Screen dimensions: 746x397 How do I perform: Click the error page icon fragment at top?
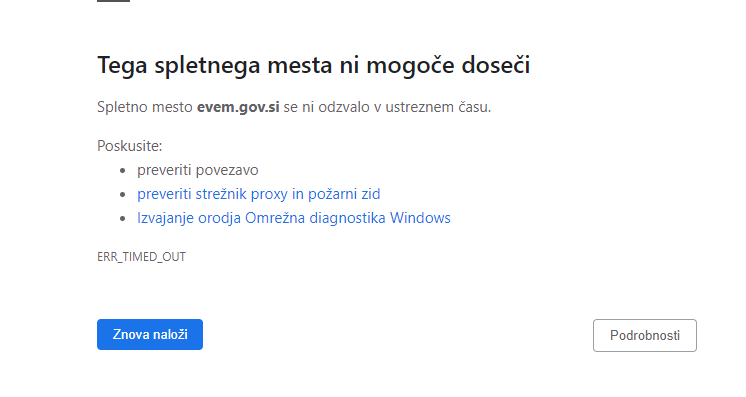(113, 1)
